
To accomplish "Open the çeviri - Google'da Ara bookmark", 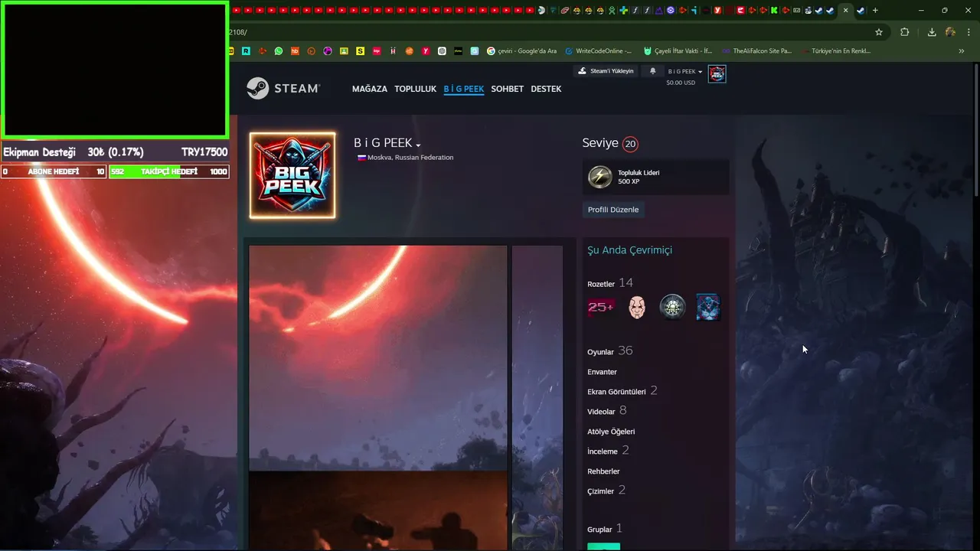I will pos(521,51).
